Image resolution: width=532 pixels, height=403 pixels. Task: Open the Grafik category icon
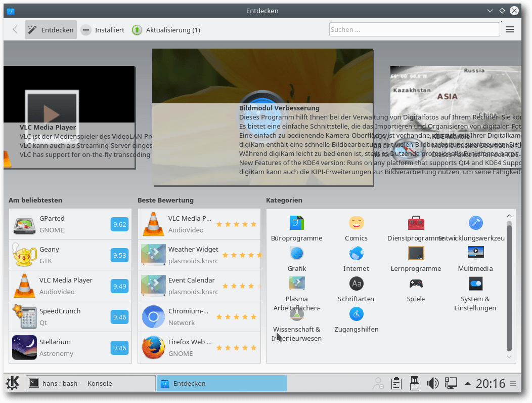coord(296,254)
